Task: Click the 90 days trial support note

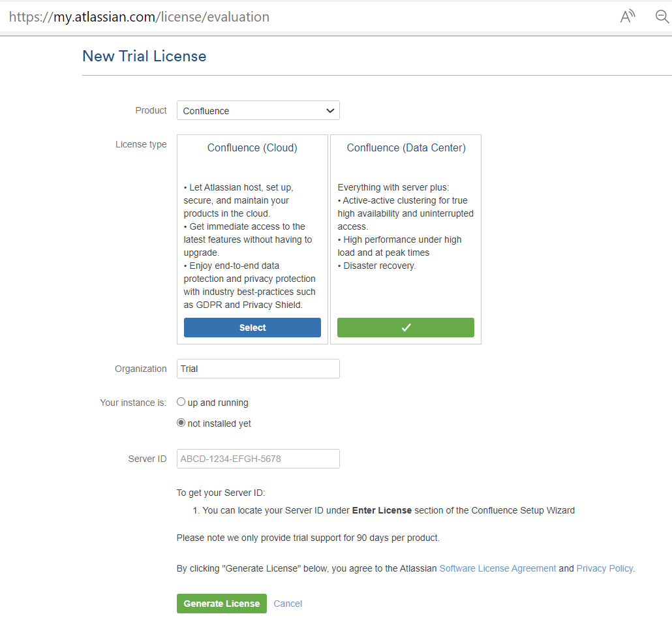Action: [x=308, y=538]
